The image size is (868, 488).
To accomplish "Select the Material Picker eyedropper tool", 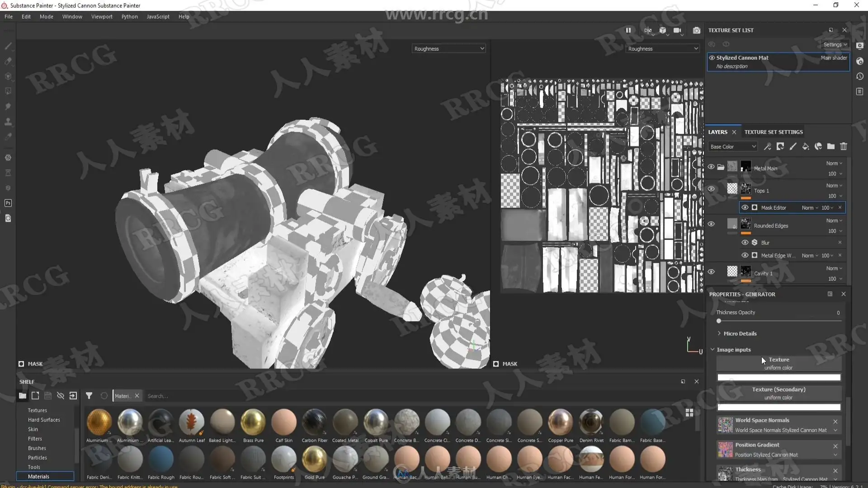I will click(x=8, y=136).
